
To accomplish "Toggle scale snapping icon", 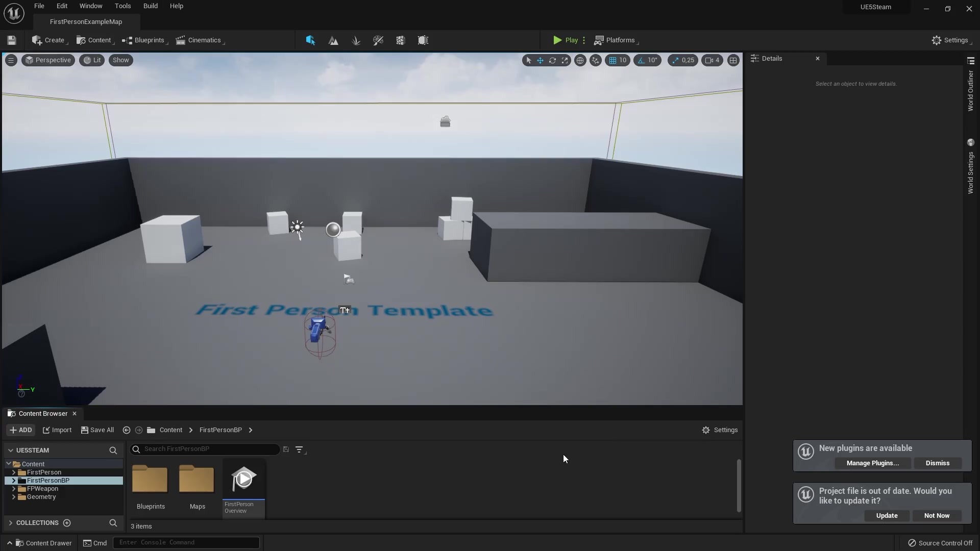I will (675, 60).
